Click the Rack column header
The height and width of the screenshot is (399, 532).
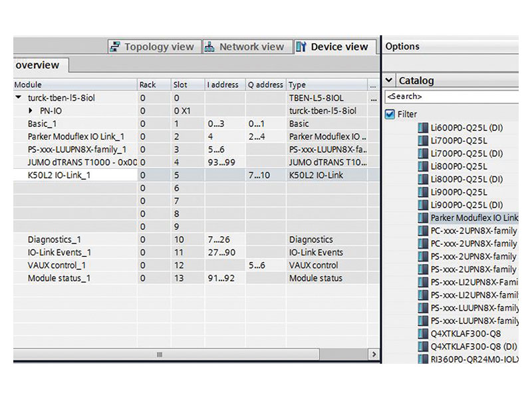pyautogui.click(x=154, y=84)
